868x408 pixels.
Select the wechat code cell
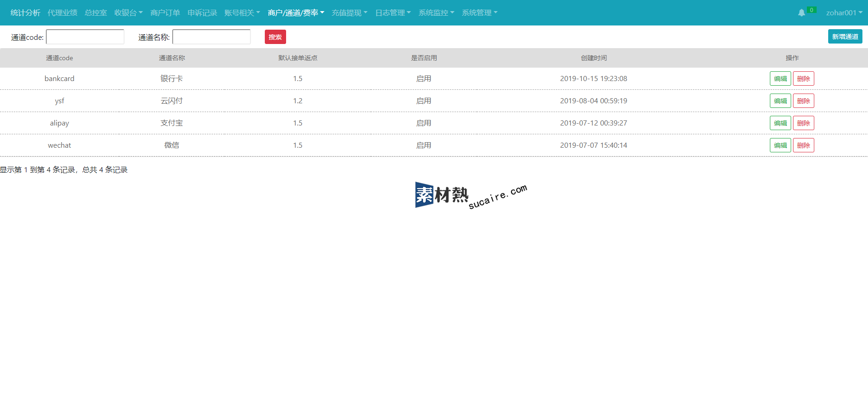59,145
